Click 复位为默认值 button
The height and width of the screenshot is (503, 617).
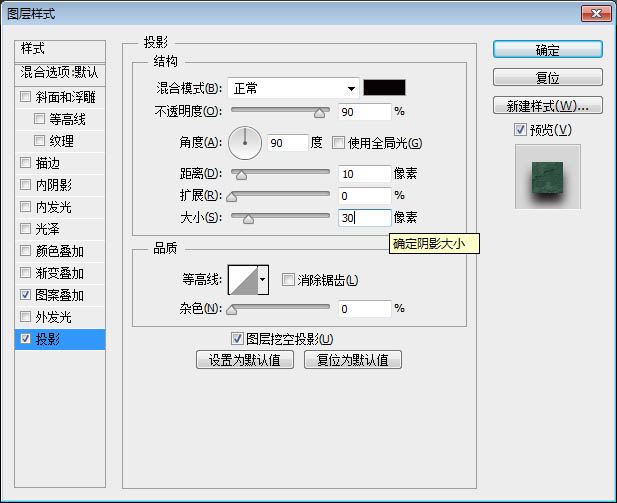353,360
